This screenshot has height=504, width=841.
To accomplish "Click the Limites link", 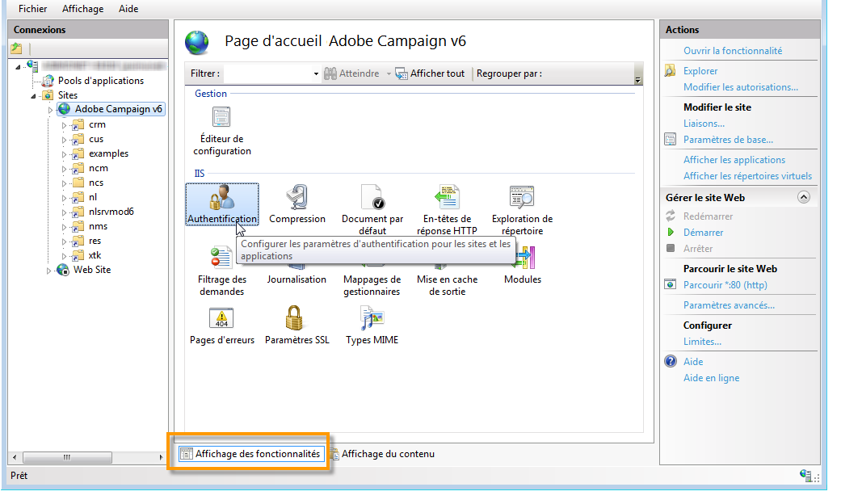I will coord(702,342).
